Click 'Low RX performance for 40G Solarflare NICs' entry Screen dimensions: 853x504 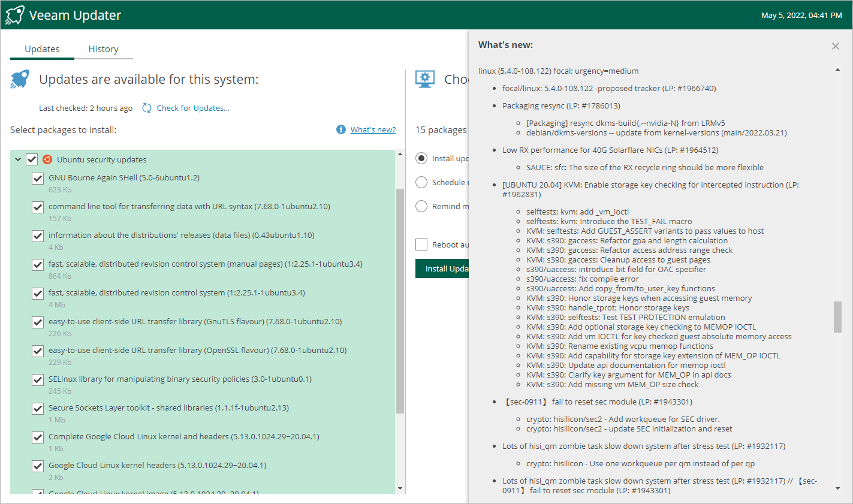tap(610, 150)
